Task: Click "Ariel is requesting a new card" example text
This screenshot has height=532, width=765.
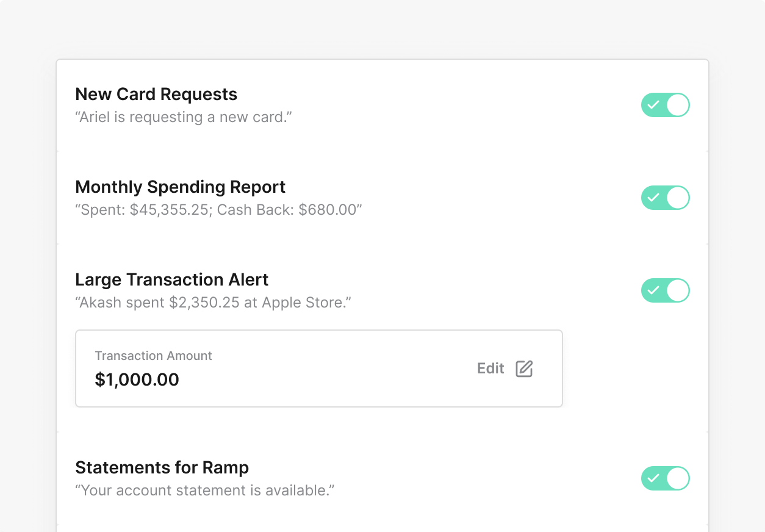Action: (184, 117)
